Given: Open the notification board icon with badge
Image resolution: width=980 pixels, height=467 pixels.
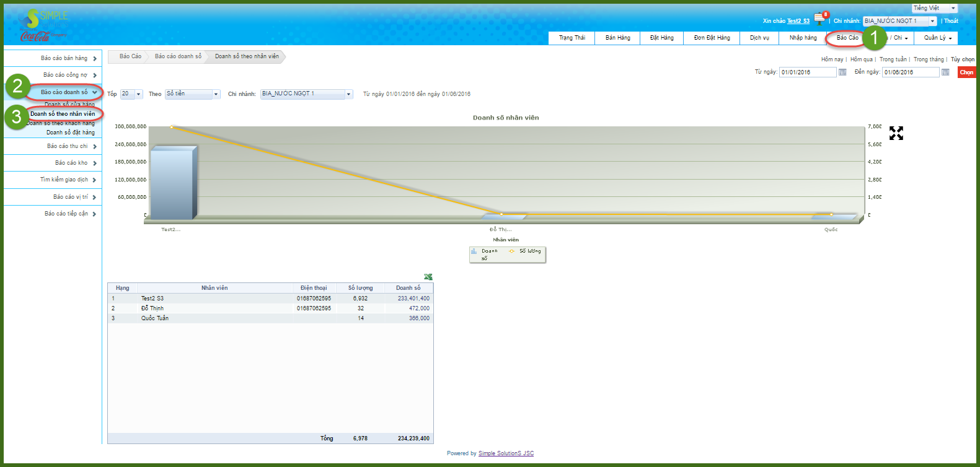Looking at the screenshot, I should coord(819,19).
